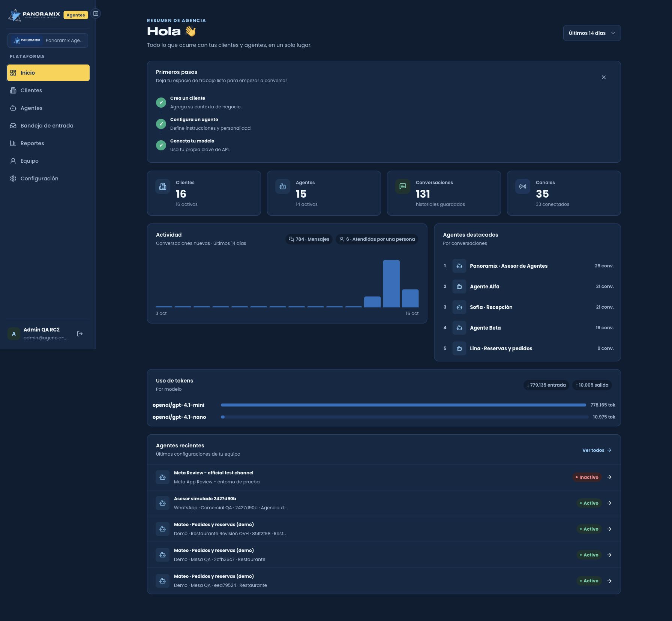This screenshot has height=621, width=672.
Task: Click the openai/gpt-4.1-mini token usage bar
Action: point(403,405)
